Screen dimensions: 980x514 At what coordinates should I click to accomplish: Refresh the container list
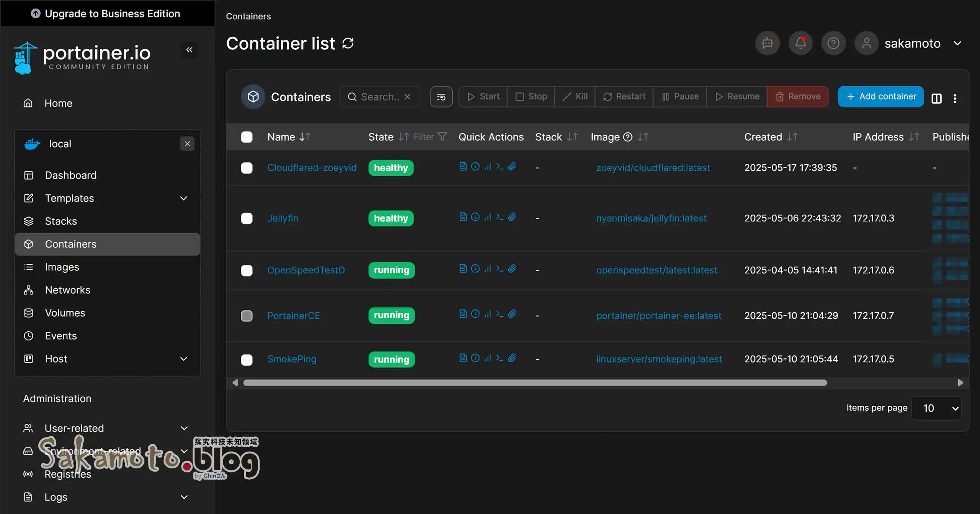point(348,43)
